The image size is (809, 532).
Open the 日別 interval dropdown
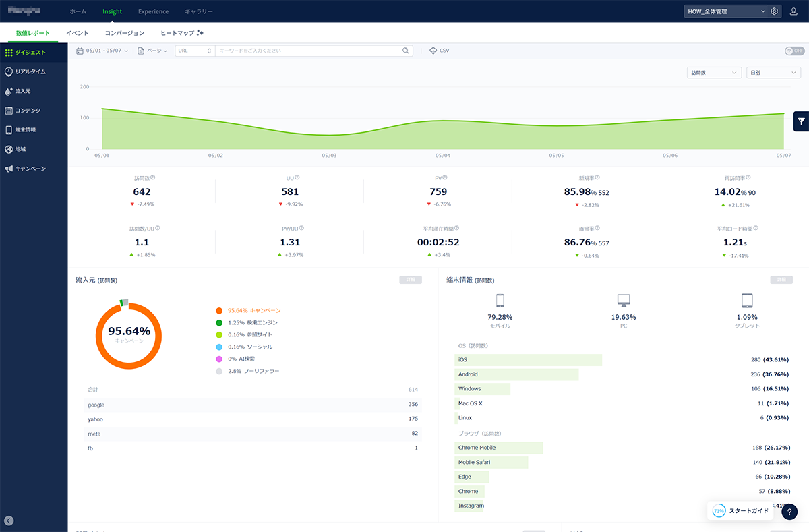(773, 72)
